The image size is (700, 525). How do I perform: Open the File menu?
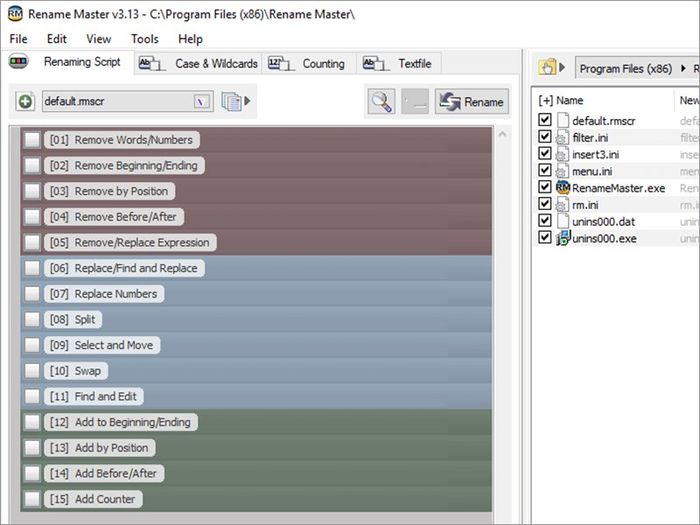click(x=18, y=39)
